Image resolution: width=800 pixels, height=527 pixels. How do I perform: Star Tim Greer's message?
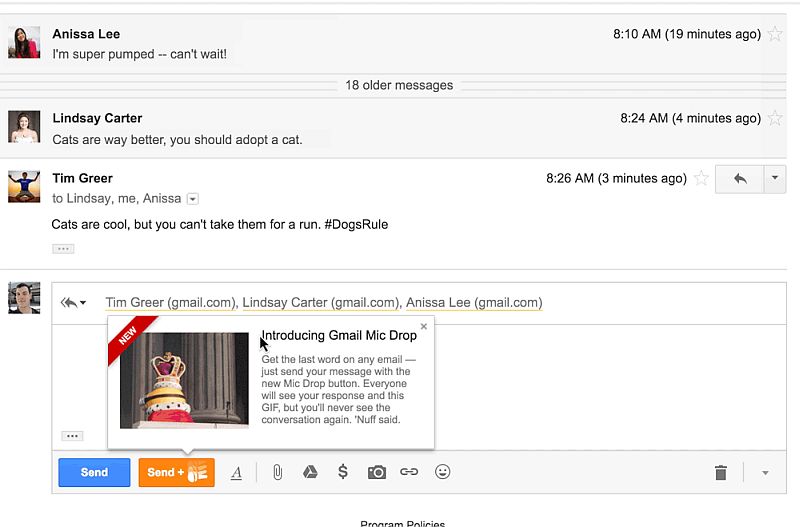tap(701, 178)
